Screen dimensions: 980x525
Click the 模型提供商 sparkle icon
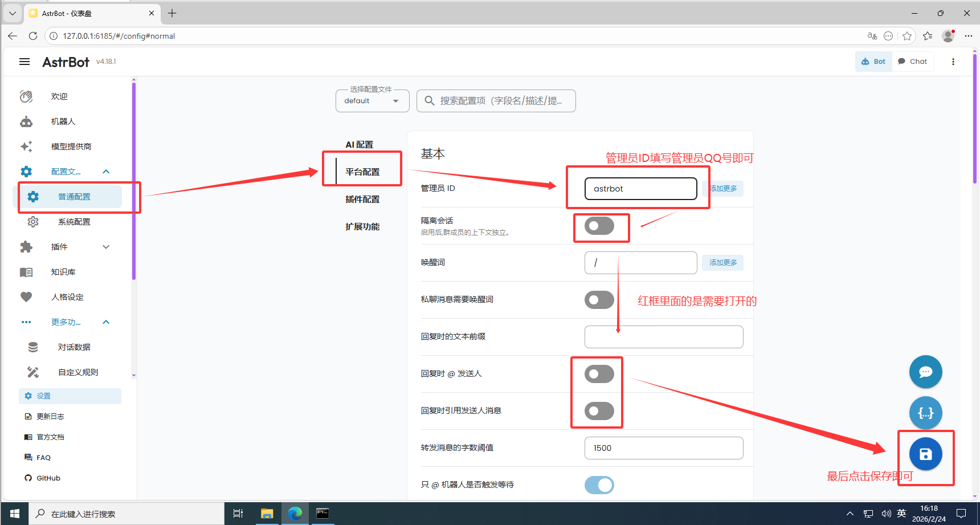[x=26, y=146]
